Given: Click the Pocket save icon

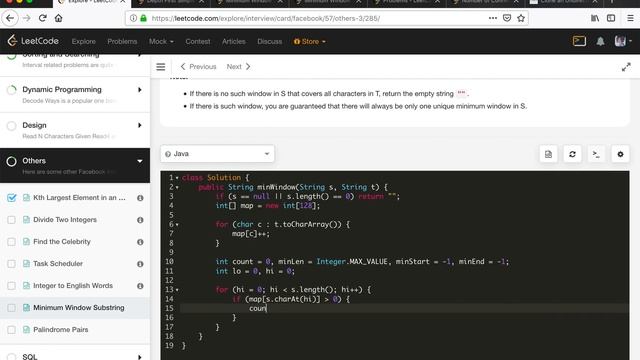Looking at the screenshot, I should (x=507, y=18).
